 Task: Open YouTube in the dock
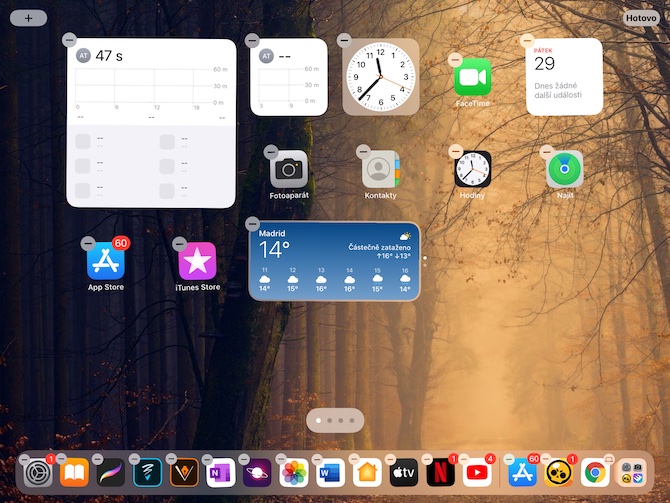click(477, 473)
